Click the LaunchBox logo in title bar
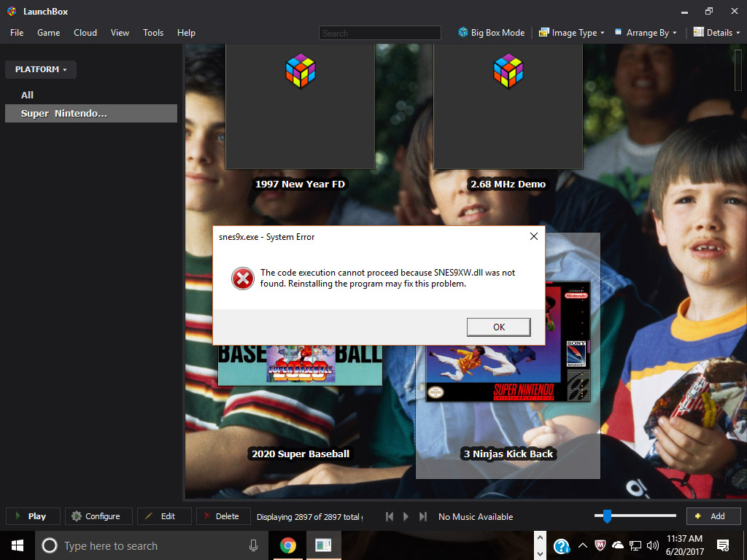This screenshot has height=560, width=747. coord(12,12)
